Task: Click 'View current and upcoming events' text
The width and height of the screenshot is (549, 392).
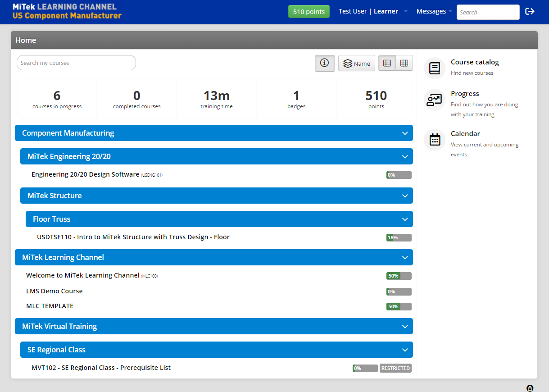Action: [x=485, y=150]
